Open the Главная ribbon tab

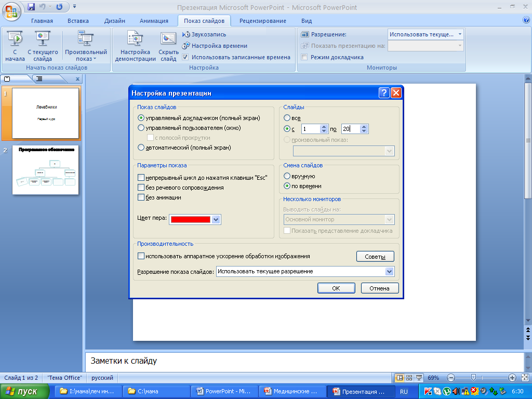[42, 21]
